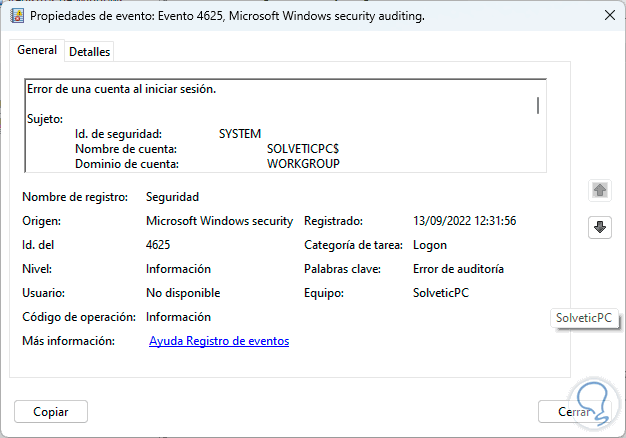
Task: Open the Ayuda Registro de eventos link
Action: (219, 341)
